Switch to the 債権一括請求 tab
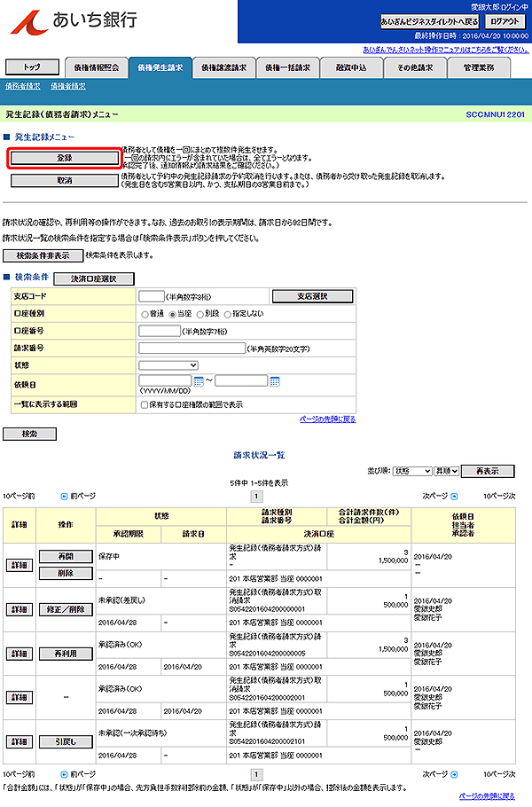Screen dimensions: 532x807 287,67
